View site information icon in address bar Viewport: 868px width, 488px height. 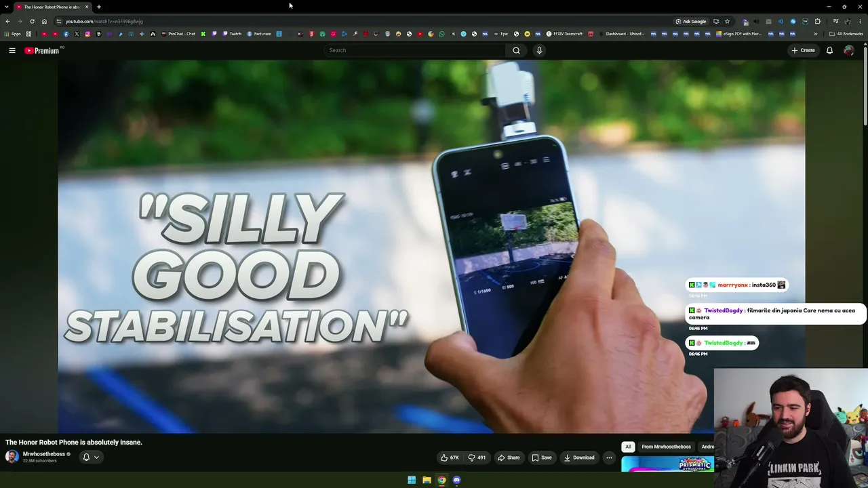59,21
